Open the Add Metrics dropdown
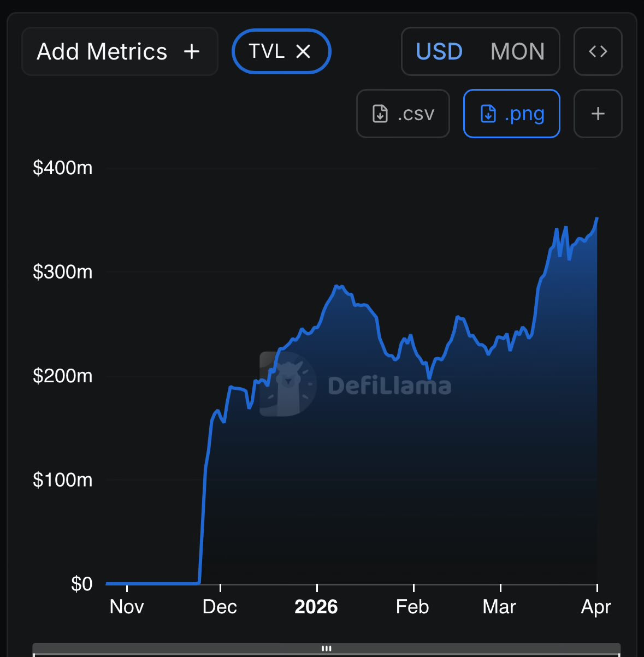Screen dimensions: 644x657 (102, 52)
